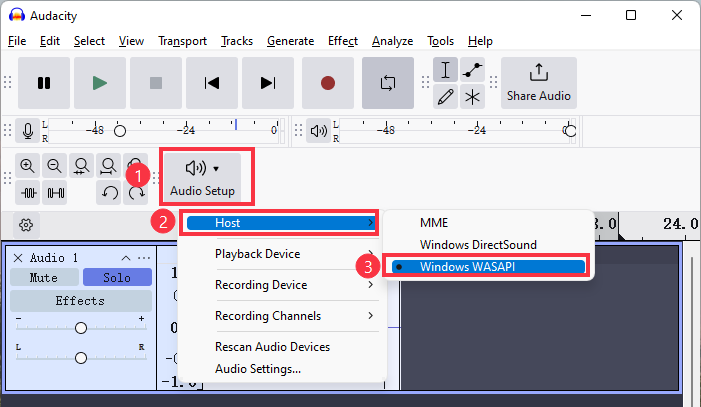Fit selection to width zoom icon

(x=81, y=165)
